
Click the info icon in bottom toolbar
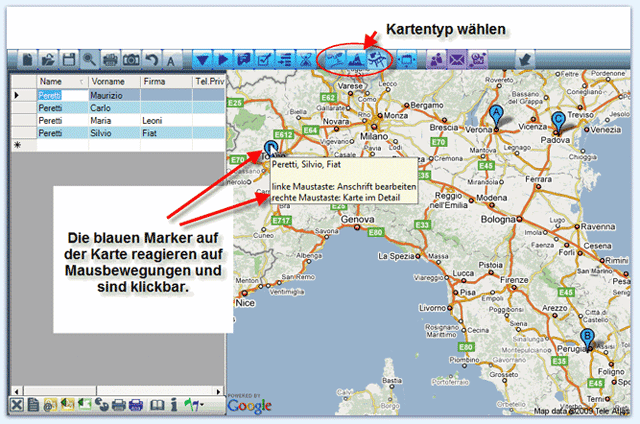click(x=173, y=404)
